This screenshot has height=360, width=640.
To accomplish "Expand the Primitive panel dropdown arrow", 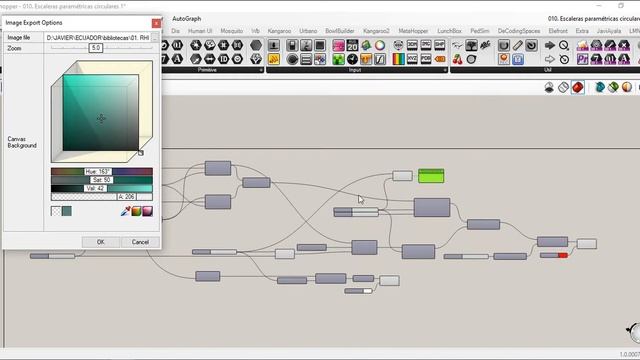I will coord(261,70).
